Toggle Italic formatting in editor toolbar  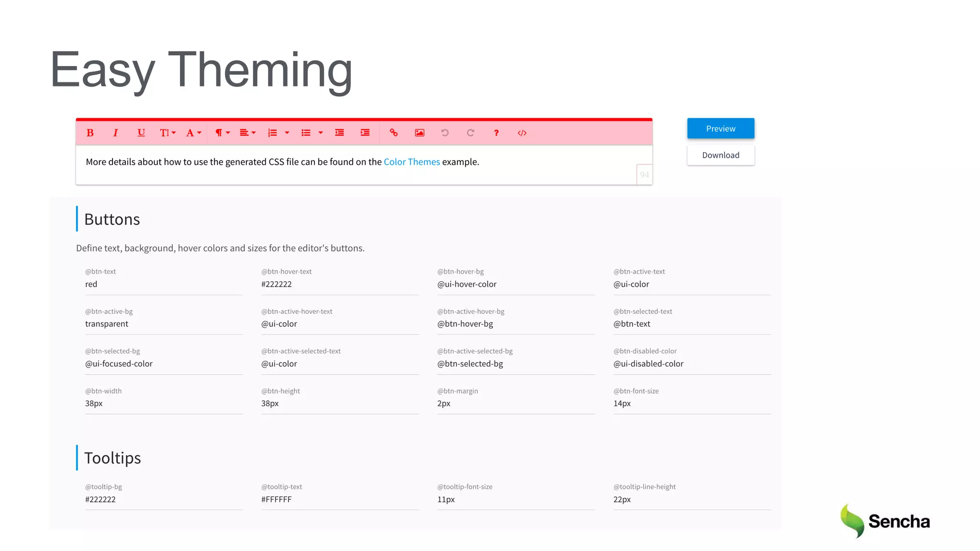(x=115, y=133)
